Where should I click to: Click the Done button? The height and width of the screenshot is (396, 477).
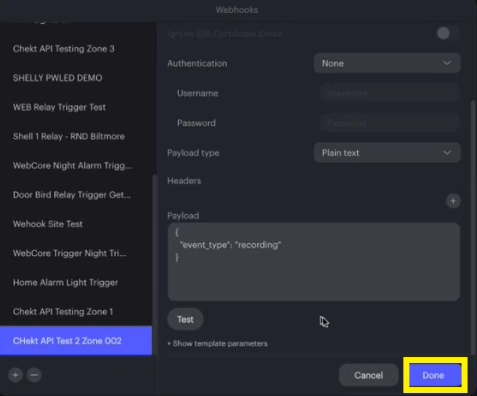pyautogui.click(x=435, y=375)
